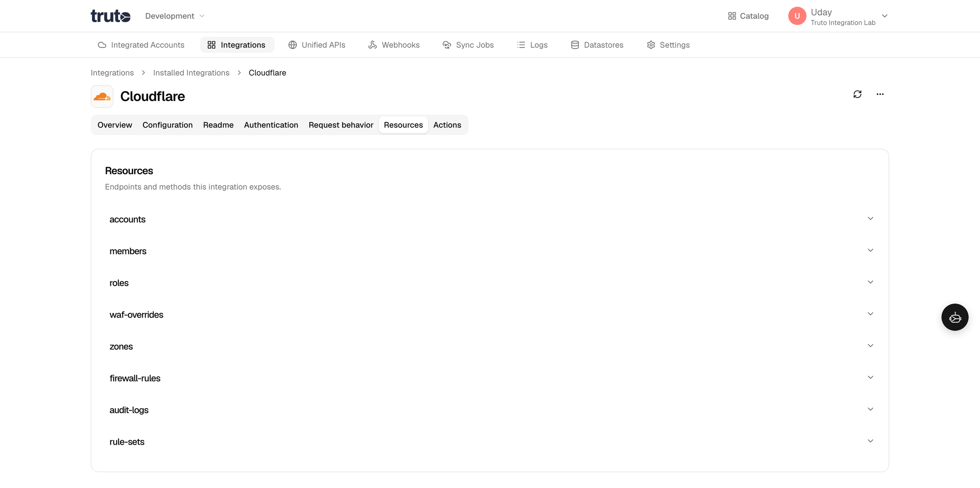Click the roles resource label
The height and width of the screenshot is (488, 980).
[x=119, y=283]
